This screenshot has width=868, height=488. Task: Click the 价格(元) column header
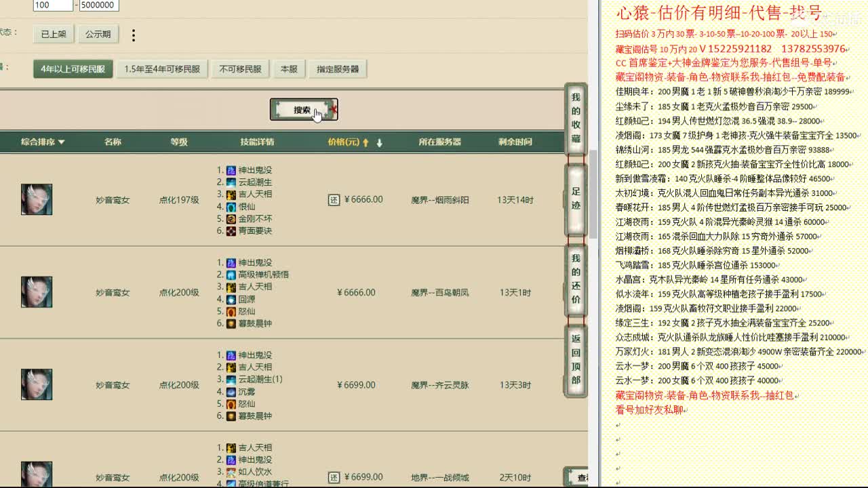click(344, 142)
